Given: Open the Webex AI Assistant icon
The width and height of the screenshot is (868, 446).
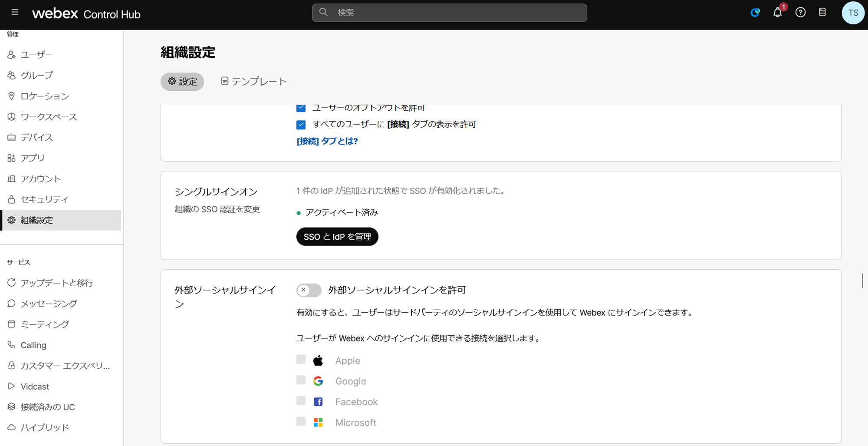Looking at the screenshot, I should (x=755, y=13).
